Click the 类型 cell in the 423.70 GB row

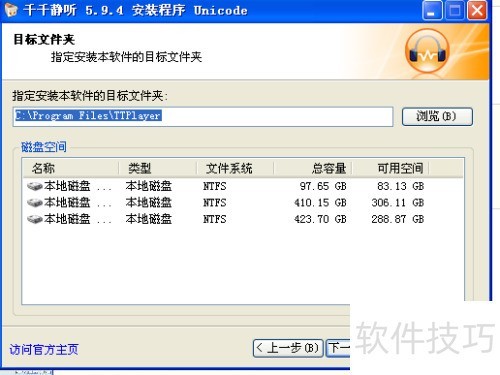[x=149, y=219]
